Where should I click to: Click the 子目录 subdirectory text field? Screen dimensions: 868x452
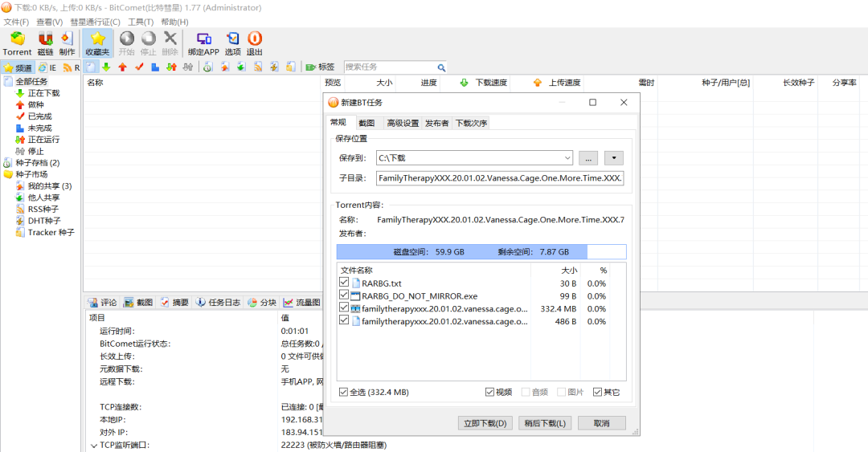click(500, 178)
